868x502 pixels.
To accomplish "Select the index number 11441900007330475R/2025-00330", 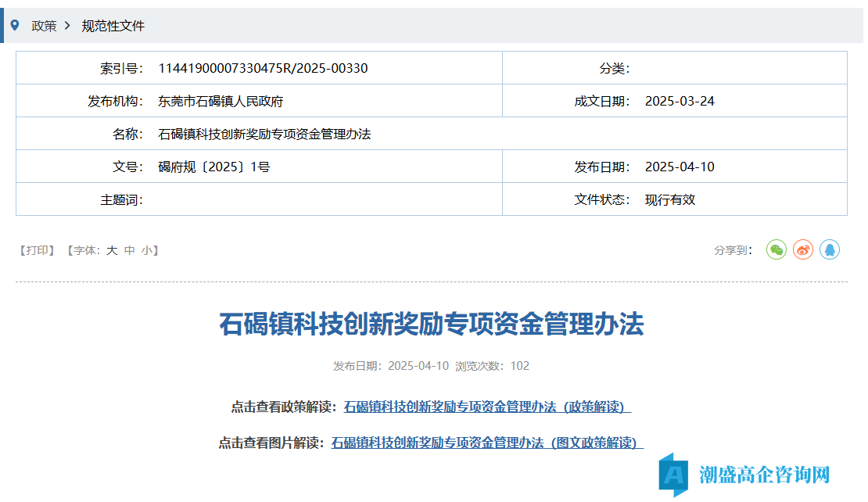I will (263, 68).
